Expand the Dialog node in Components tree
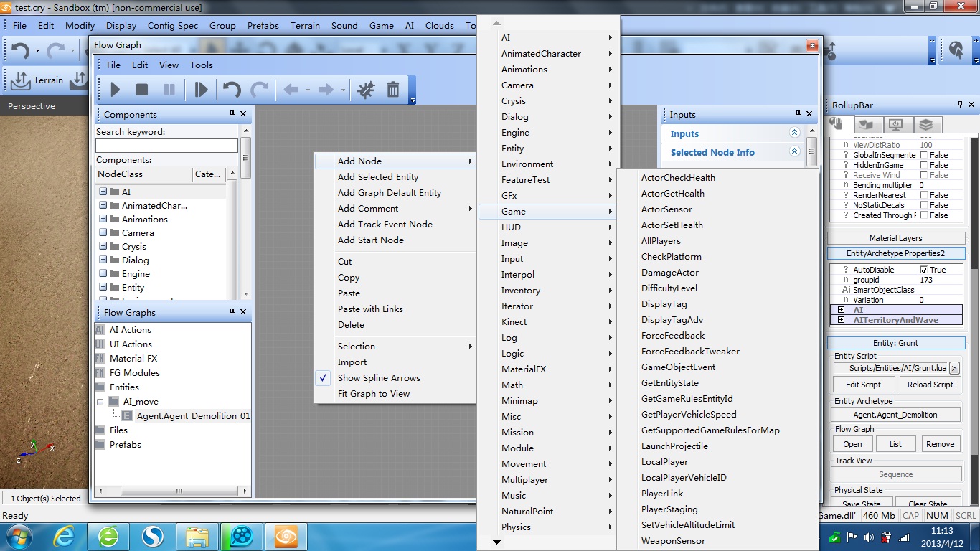 103,260
